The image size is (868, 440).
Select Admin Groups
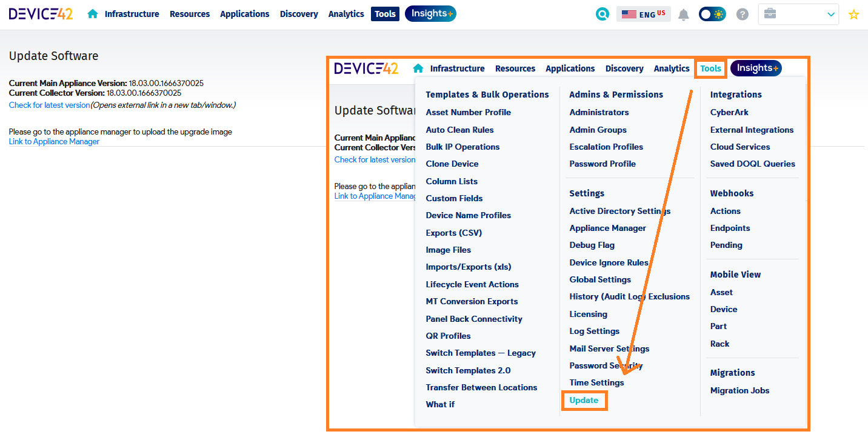point(598,130)
